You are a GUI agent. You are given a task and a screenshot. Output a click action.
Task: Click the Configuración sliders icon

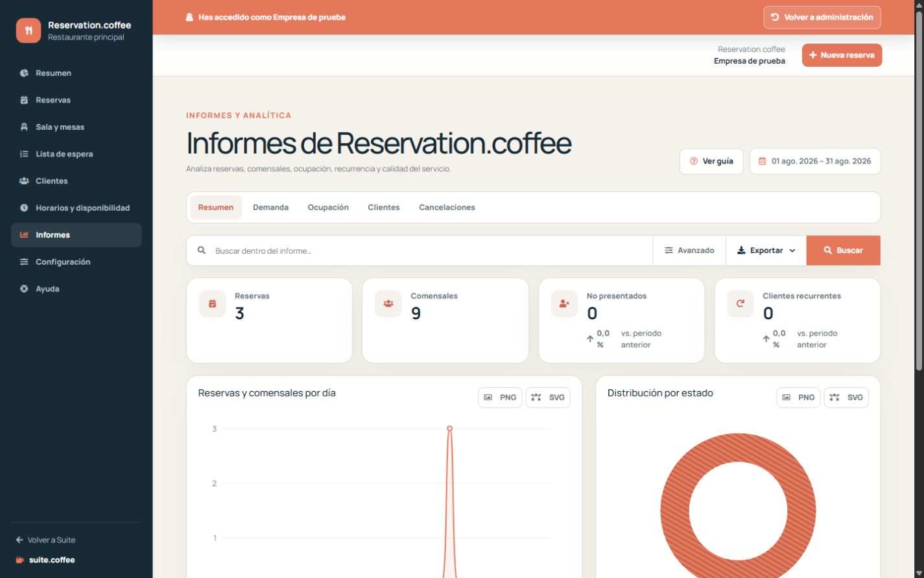[24, 262]
